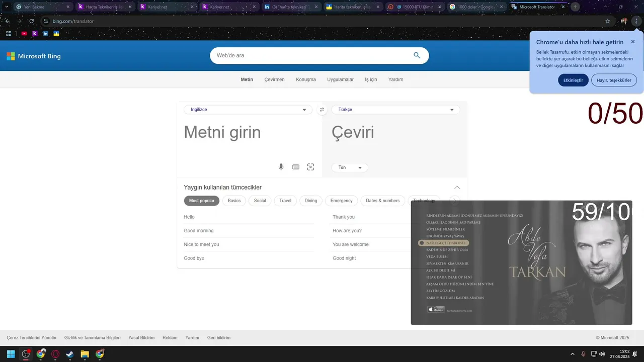Viewport: 644px width, 362px height.
Task: Open the İngilizce source language dropdown
Action: click(248, 110)
